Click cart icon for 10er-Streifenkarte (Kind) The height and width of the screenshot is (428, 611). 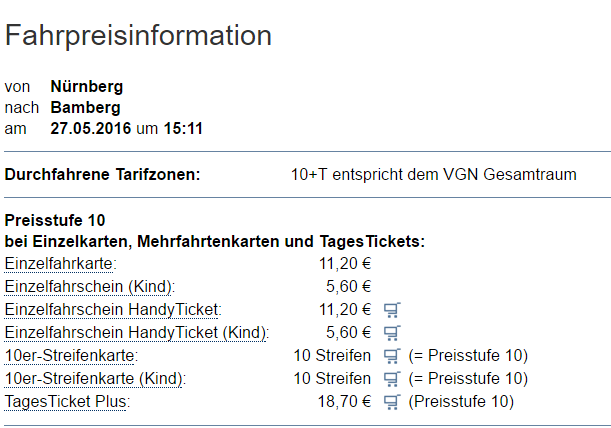point(392,379)
